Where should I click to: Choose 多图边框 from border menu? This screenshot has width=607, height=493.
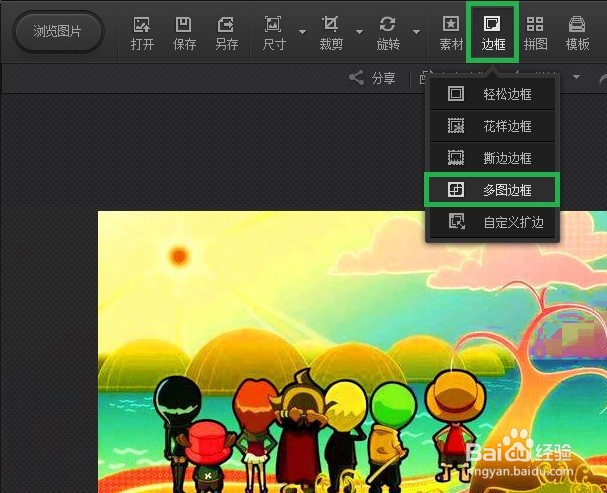pyautogui.click(x=492, y=190)
